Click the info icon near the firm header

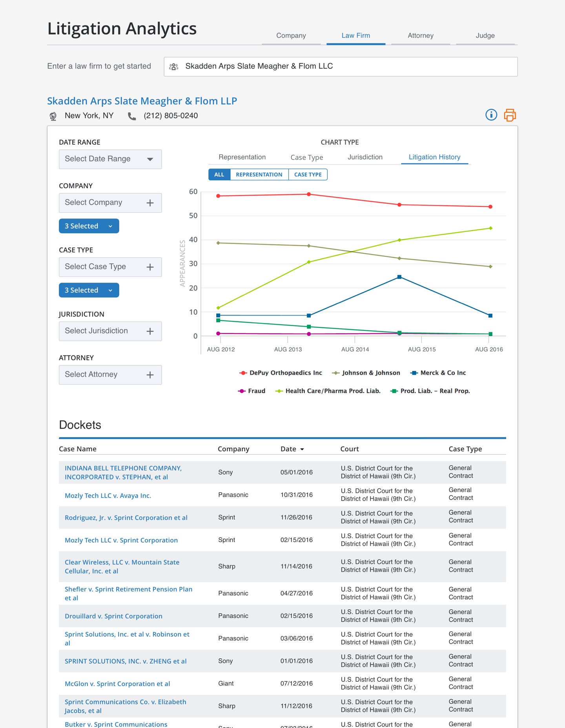click(491, 115)
